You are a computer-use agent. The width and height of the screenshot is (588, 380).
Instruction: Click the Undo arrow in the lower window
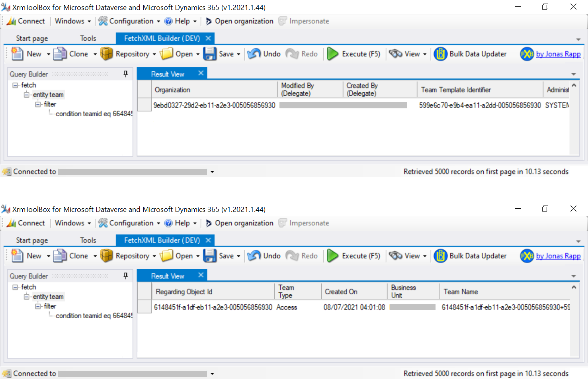pos(254,256)
